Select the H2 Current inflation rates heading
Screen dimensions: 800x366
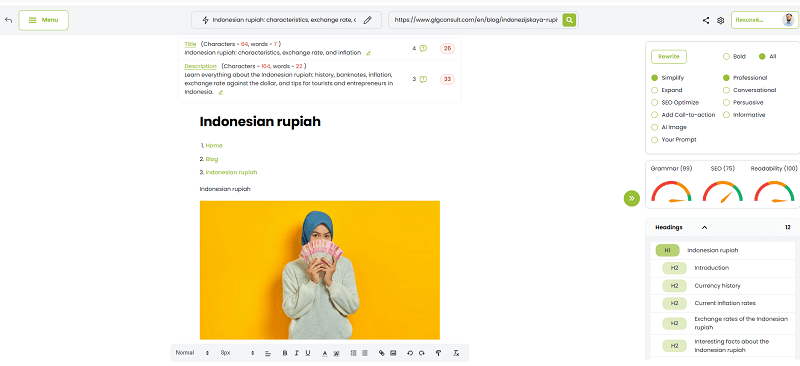pos(722,303)
